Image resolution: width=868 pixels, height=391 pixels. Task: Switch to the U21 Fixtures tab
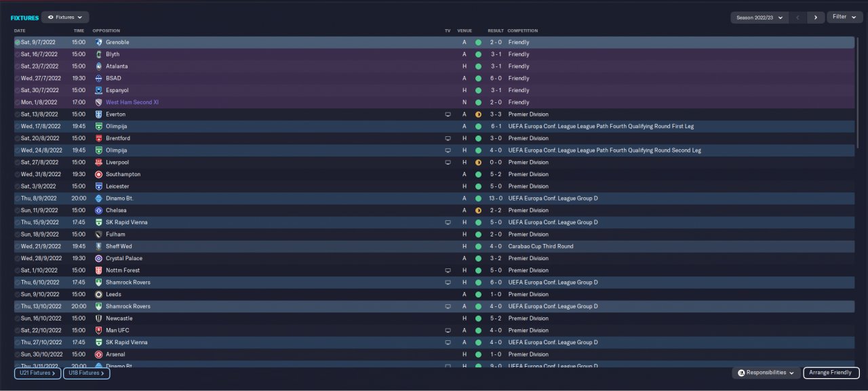coord(37,373)
